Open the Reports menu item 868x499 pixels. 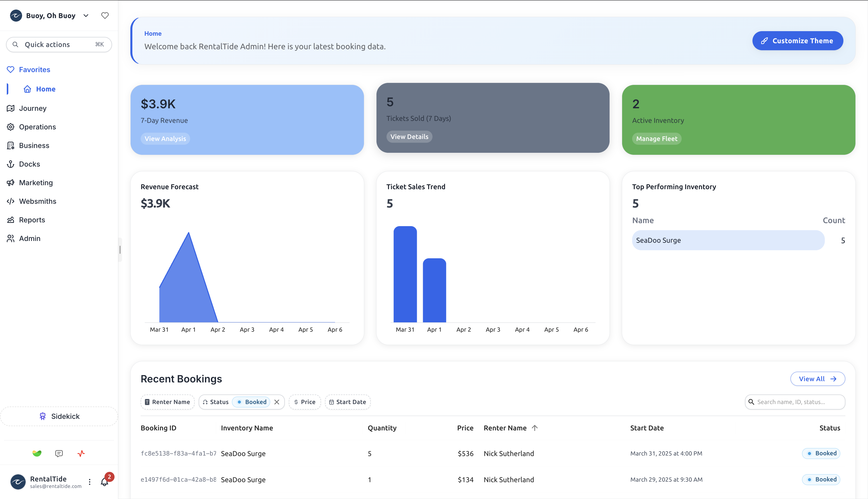pos(32,220)
